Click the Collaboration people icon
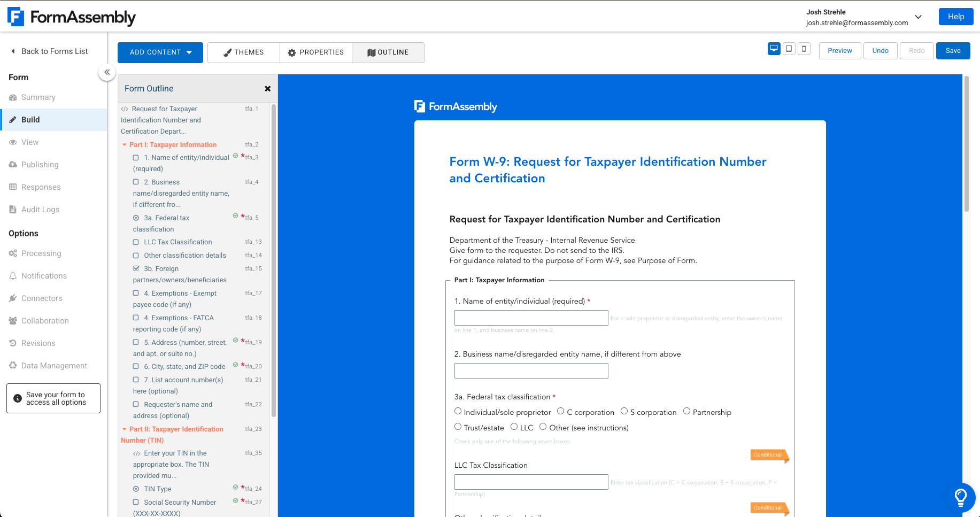 (13, 321)
